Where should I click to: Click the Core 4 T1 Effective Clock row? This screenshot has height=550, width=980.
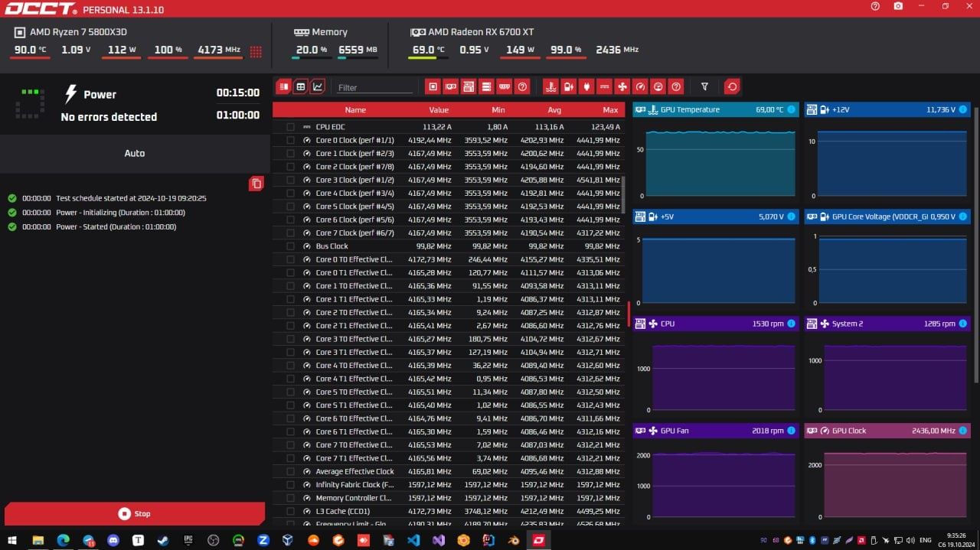(x=449, y=379)
